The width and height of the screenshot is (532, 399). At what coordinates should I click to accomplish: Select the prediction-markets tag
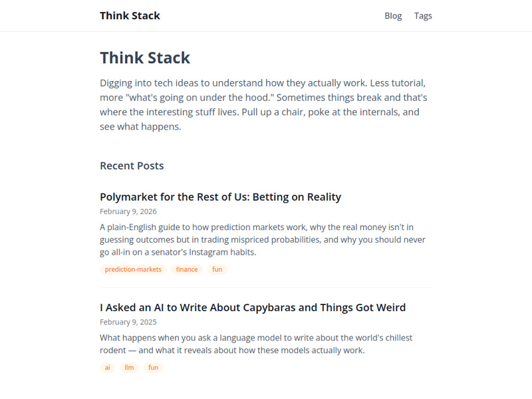[132, 269]
